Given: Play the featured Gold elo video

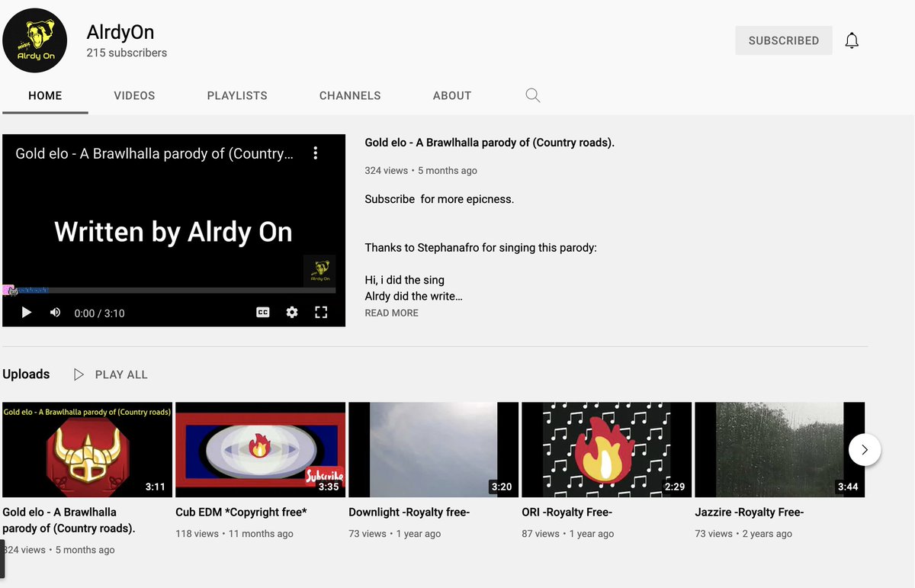Looking at the screenshot, I should [27, 313].
